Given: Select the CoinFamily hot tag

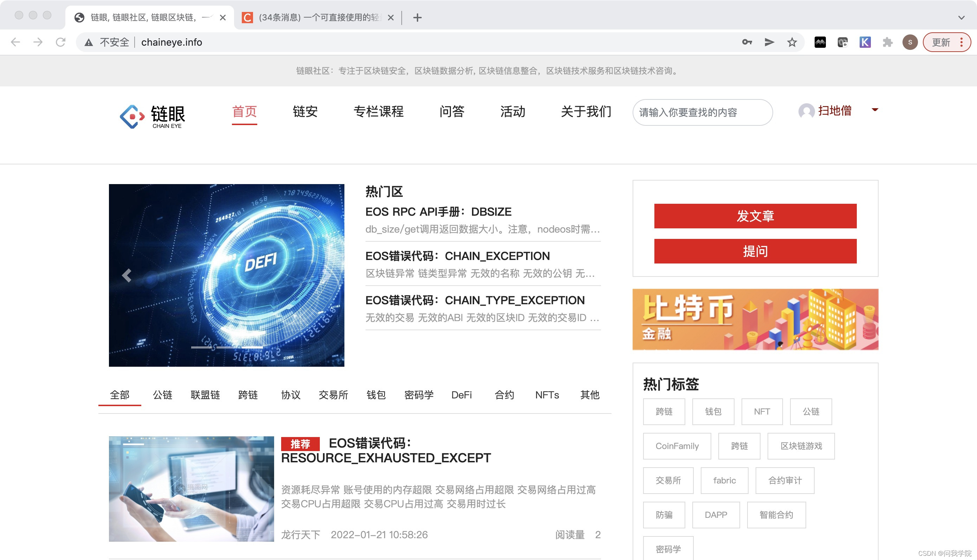Looking at the screenshot, I should [677, 446].
